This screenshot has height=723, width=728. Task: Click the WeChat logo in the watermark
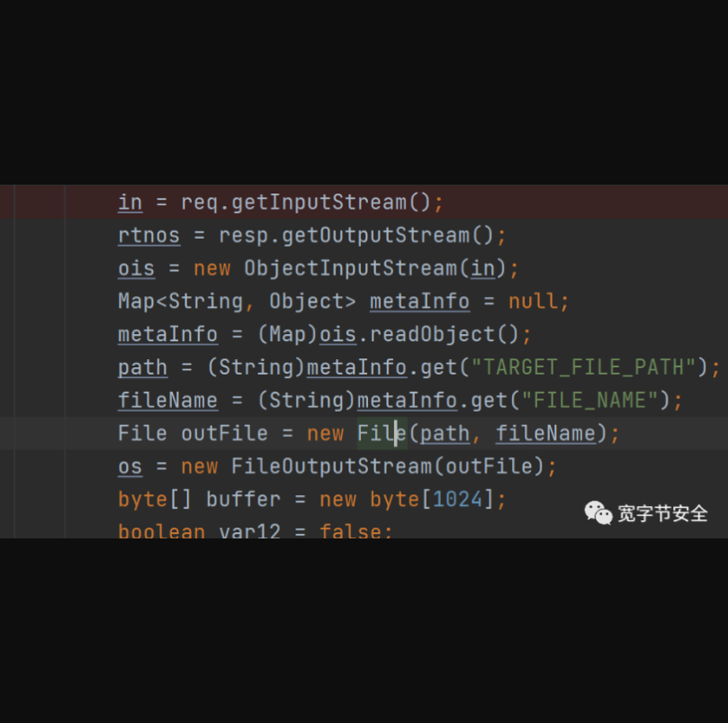coord(598,512)
